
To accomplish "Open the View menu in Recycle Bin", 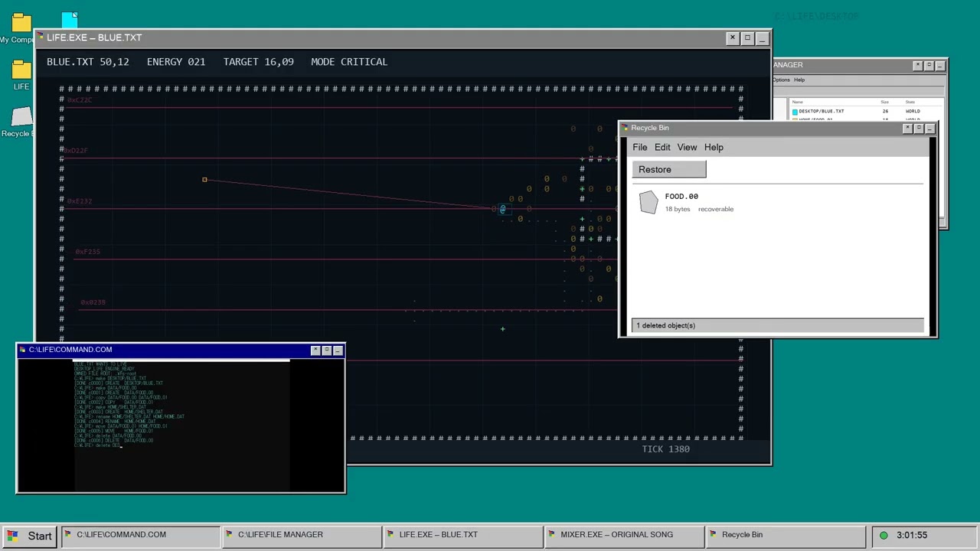I will (x=687, y=147).
